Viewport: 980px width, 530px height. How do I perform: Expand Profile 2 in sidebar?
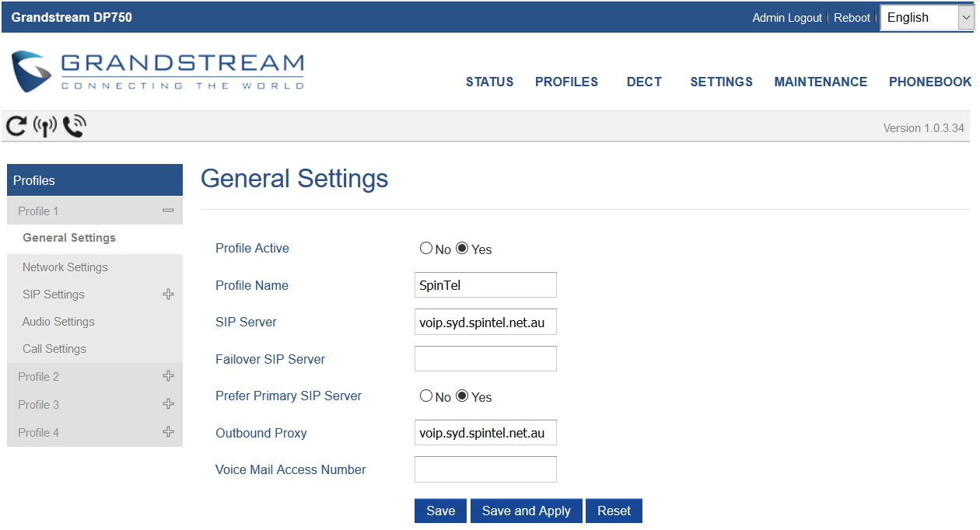(168, 375)
